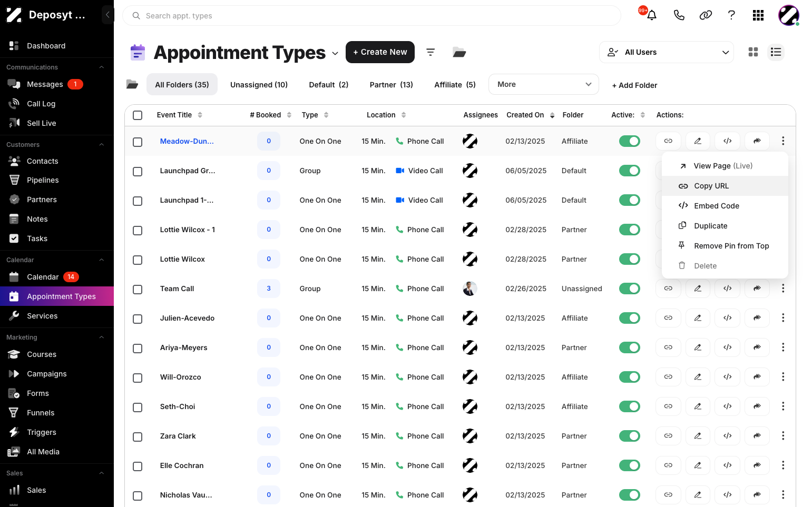812x507 pixels.
Task: Select Duplicate in the context menu
Action: (725, 226)
